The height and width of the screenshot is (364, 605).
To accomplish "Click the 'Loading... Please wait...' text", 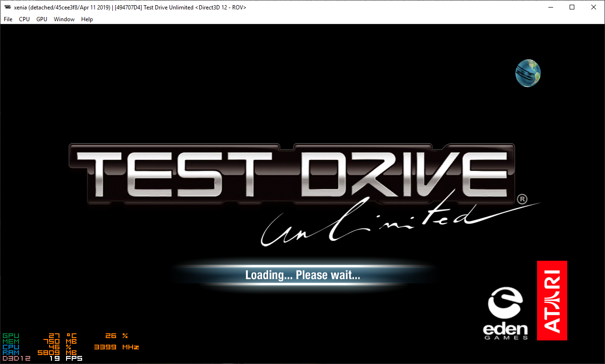I will [302, 275].
